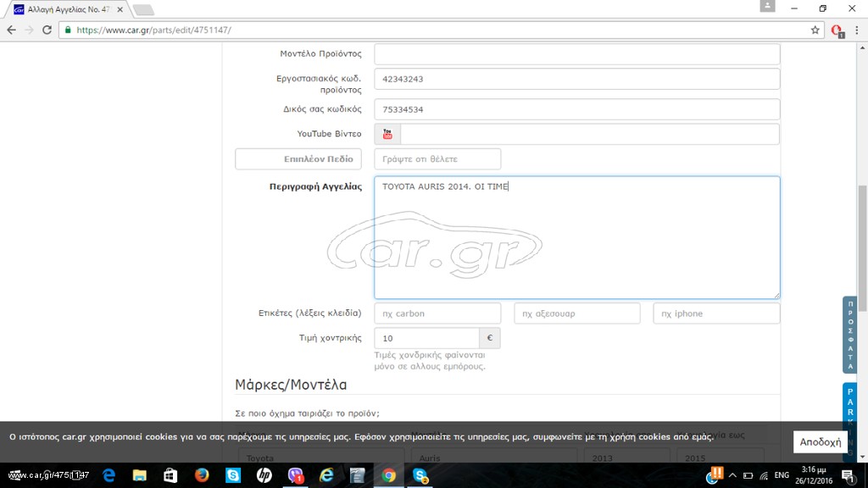
Task: Accept cookies with the Αποδοχή button
Action: pyautogui.click(x=821, y=442)
